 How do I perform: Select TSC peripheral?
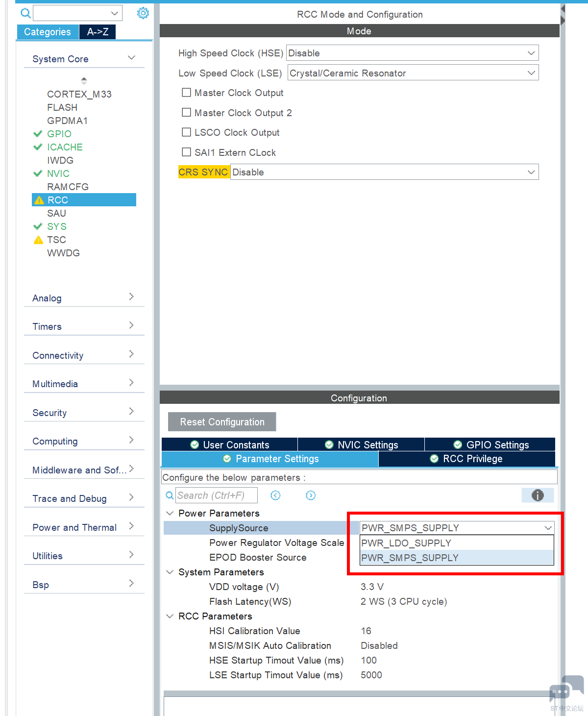pyautogui.click(x=56, y=240)
